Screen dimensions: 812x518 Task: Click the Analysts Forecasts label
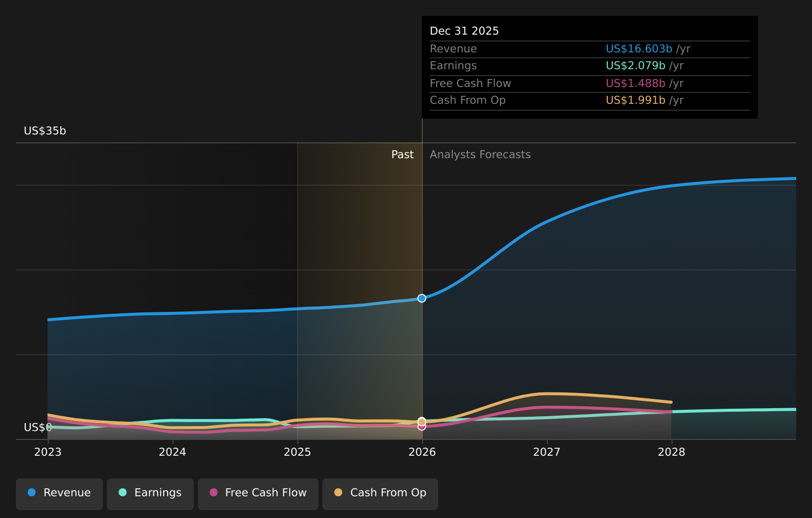(x=480, y=155)
